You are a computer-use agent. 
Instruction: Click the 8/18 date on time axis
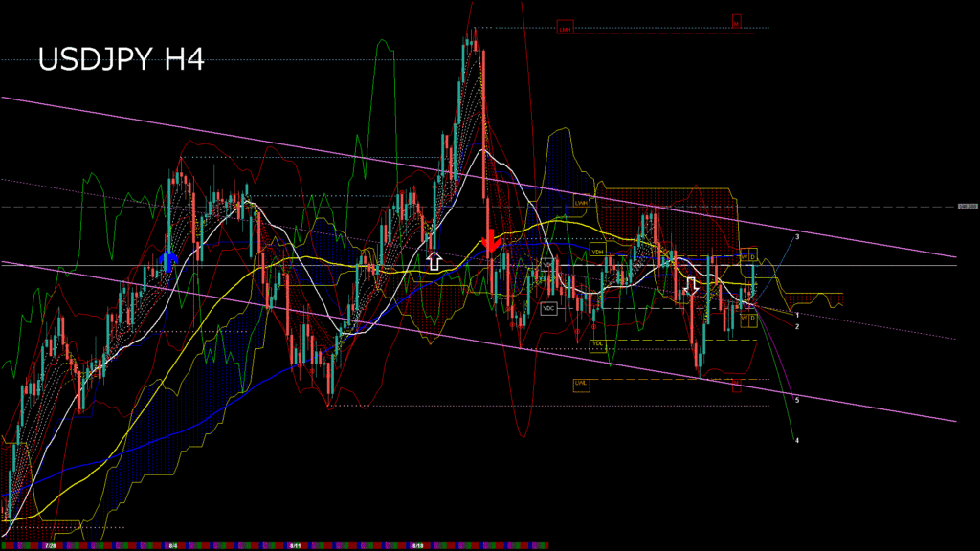(x=417, y=545)
